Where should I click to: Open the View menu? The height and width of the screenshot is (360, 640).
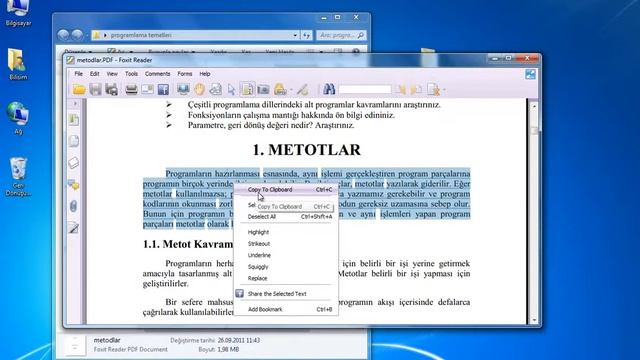(112, 74)
